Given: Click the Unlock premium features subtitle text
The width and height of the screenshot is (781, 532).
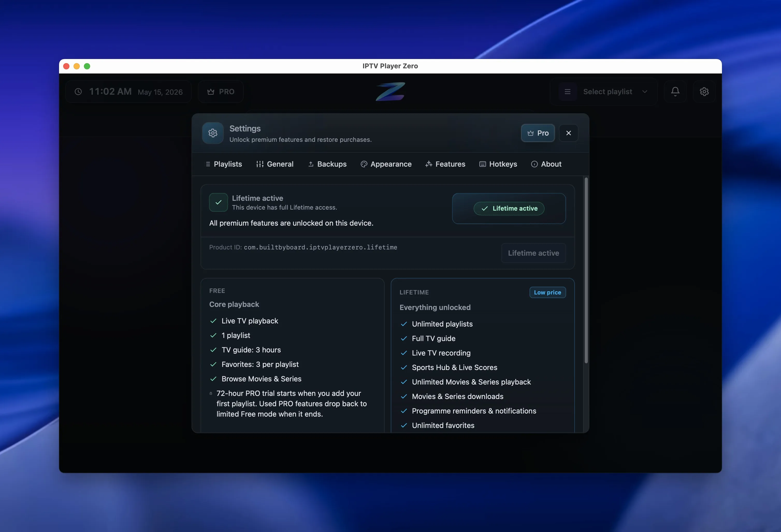Looking at the screenshot, I should pyautogui.click(x=300, y=139).
